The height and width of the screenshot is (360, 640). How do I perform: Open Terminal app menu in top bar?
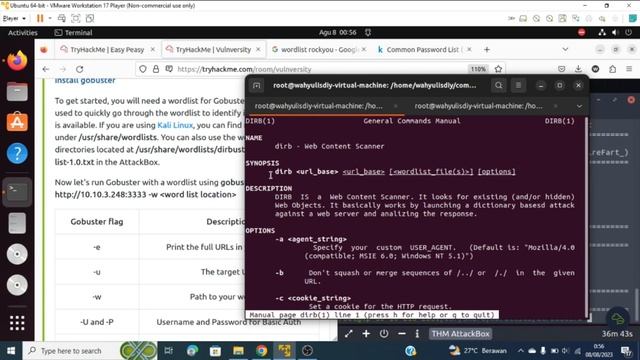[x=73, y=33]
